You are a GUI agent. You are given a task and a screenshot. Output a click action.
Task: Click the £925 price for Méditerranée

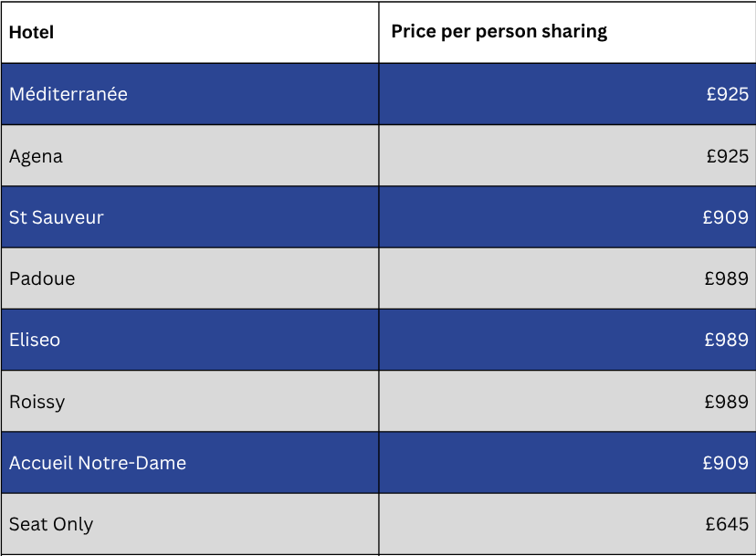coord(727,94)
